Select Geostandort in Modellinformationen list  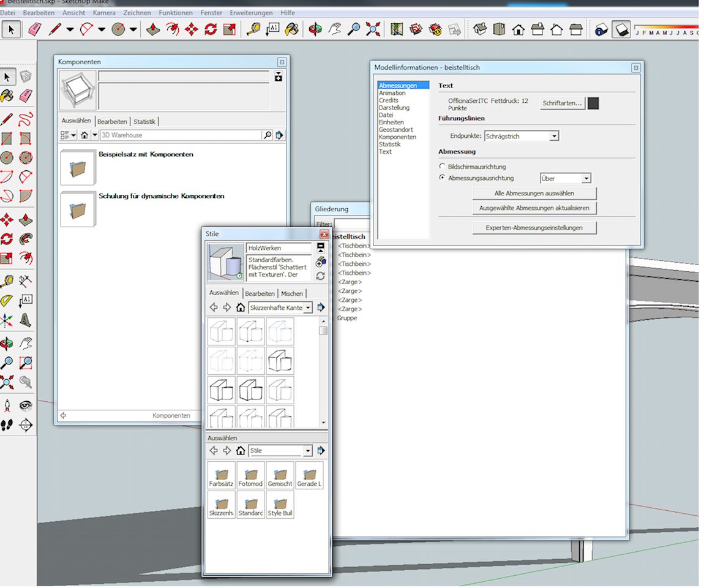[x=395, y=129]
